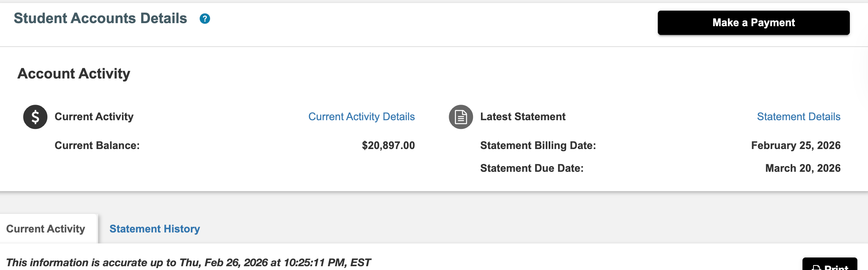Select the Current Activity tab

46,229
